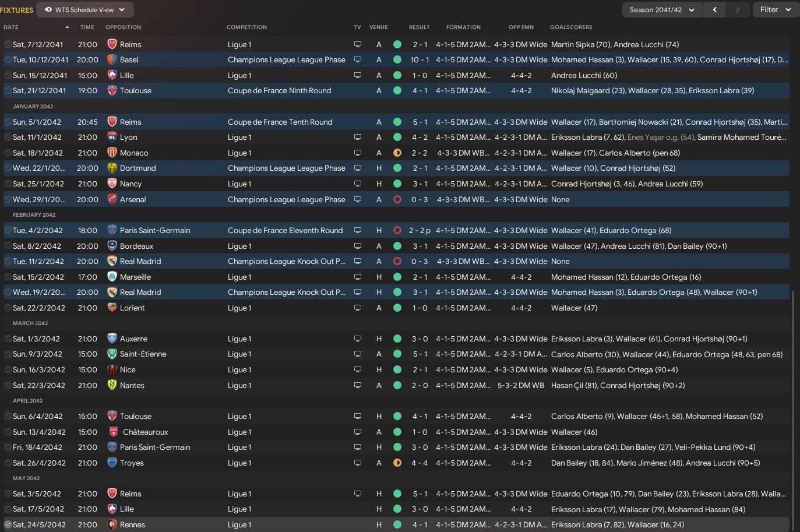Click the Bordeaux club badge icon
Viewport: 800px width, 532px height.
[112, 246]
